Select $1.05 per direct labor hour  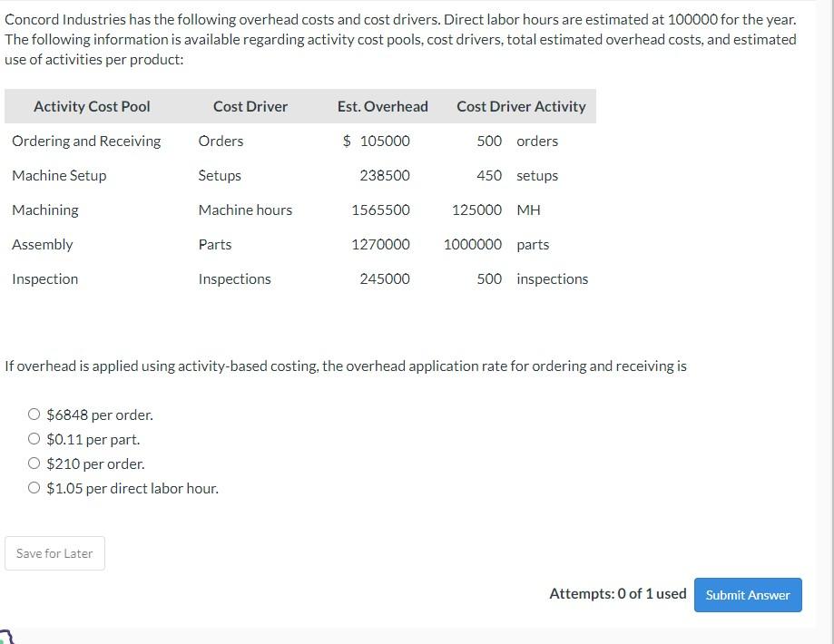click(34, 488)
